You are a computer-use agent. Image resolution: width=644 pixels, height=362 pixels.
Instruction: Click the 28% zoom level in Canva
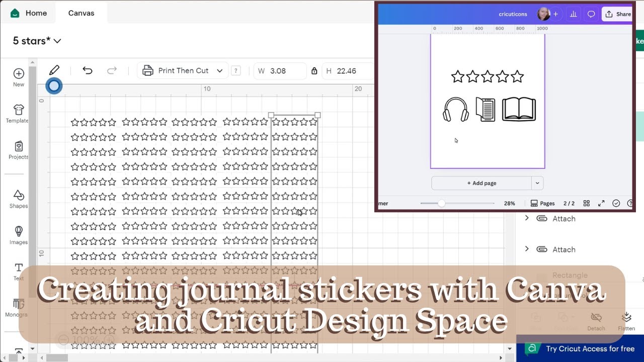(510, 204)
